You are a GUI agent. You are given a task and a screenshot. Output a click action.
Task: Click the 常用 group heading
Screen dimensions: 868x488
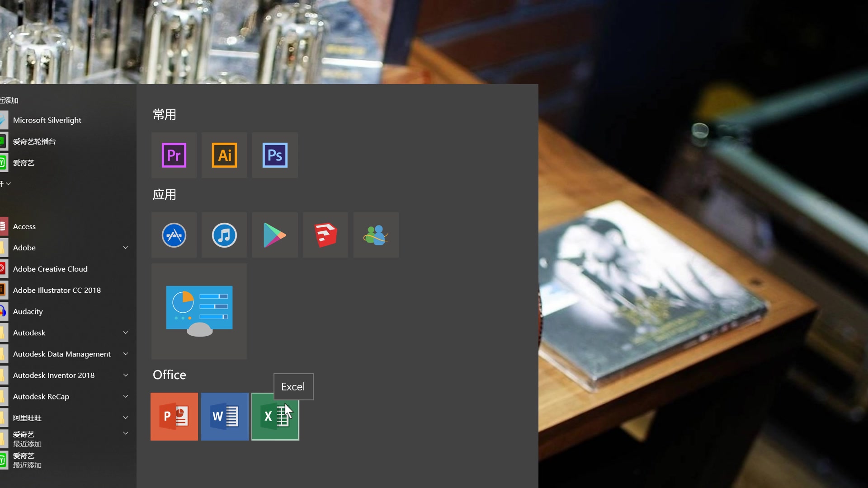click(165, 115)
